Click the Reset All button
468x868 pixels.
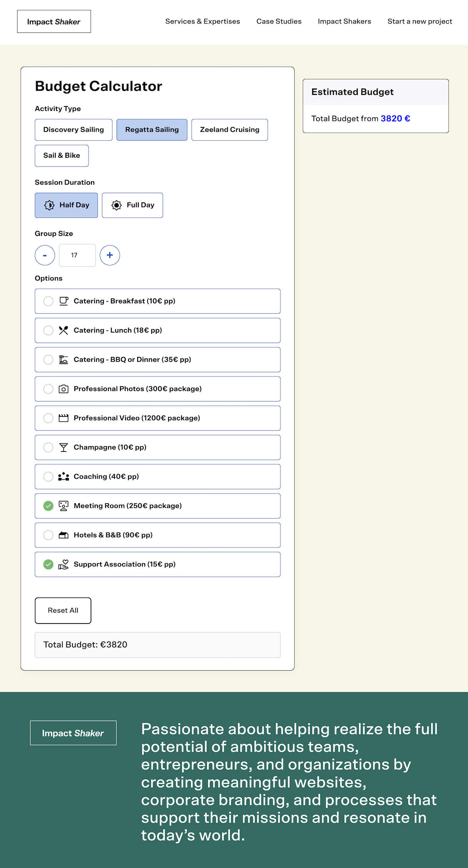pyautogui.click(x=63, y=611)
